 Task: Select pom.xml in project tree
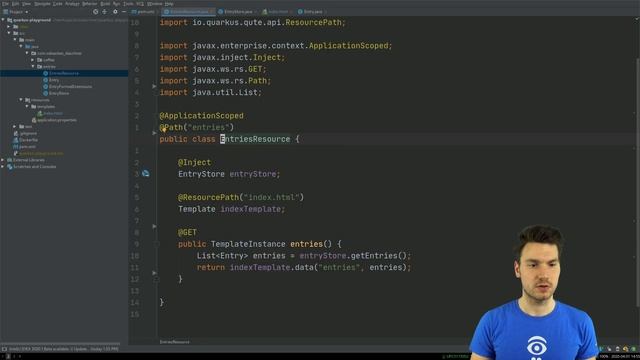tap(27, 147)
